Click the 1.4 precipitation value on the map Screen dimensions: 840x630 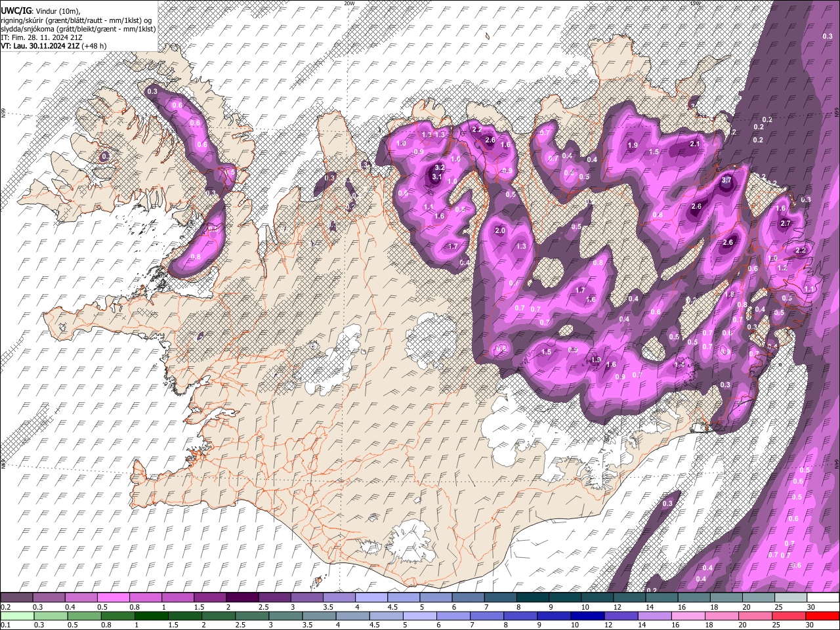click(680, 364)
